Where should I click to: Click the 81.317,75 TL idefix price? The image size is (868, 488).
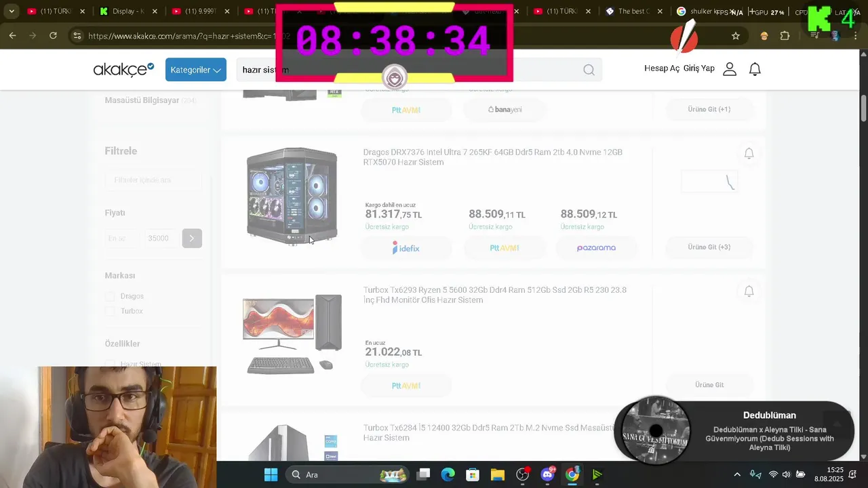[393, 214]
